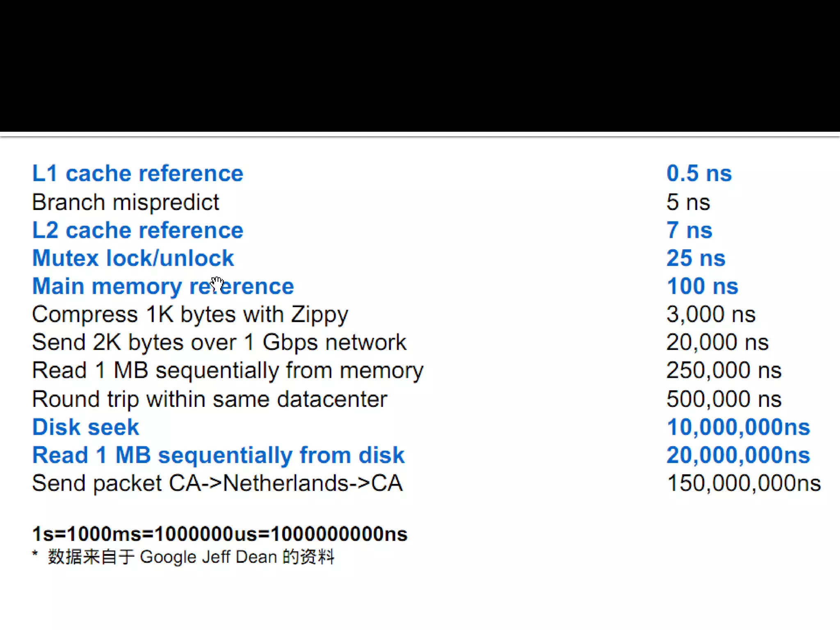
Task: Click the Google Jeff Dean footnote text
Action: click(191, 557)
